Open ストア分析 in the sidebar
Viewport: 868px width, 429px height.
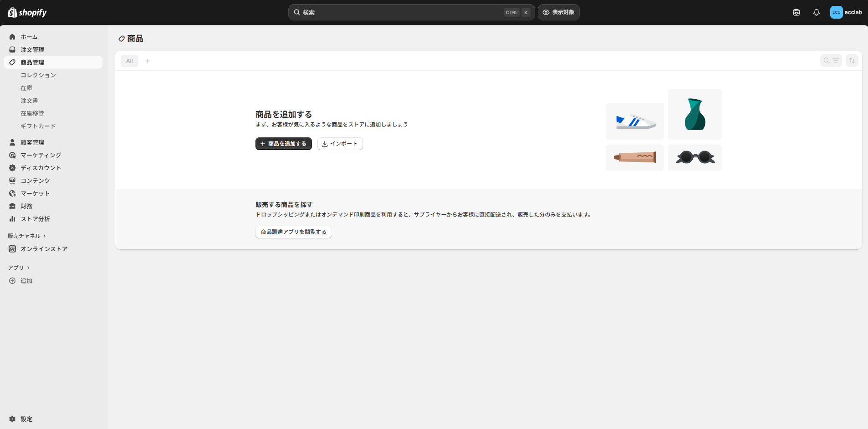pos(35,219)
